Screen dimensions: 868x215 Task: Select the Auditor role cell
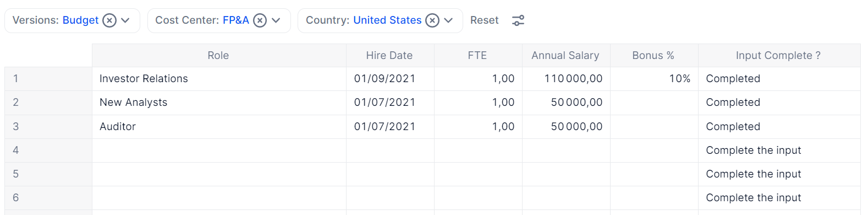pos(219,127)
